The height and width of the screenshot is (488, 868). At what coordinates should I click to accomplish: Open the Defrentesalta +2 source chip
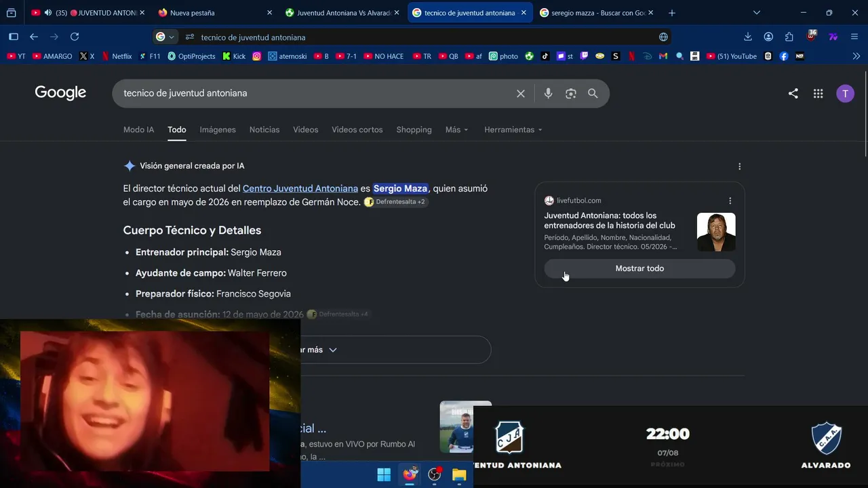point(396,202)
